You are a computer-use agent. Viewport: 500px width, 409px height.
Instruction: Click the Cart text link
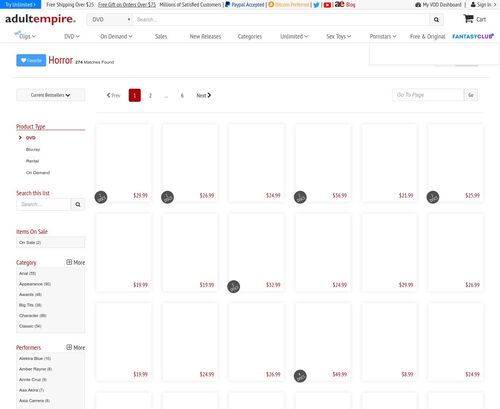(481, 19)
